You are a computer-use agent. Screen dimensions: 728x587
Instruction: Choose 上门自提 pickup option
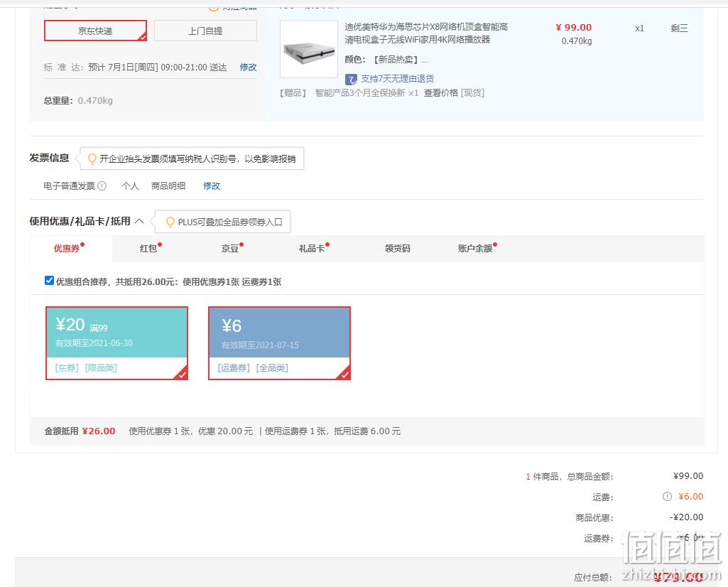coord(205,31)
